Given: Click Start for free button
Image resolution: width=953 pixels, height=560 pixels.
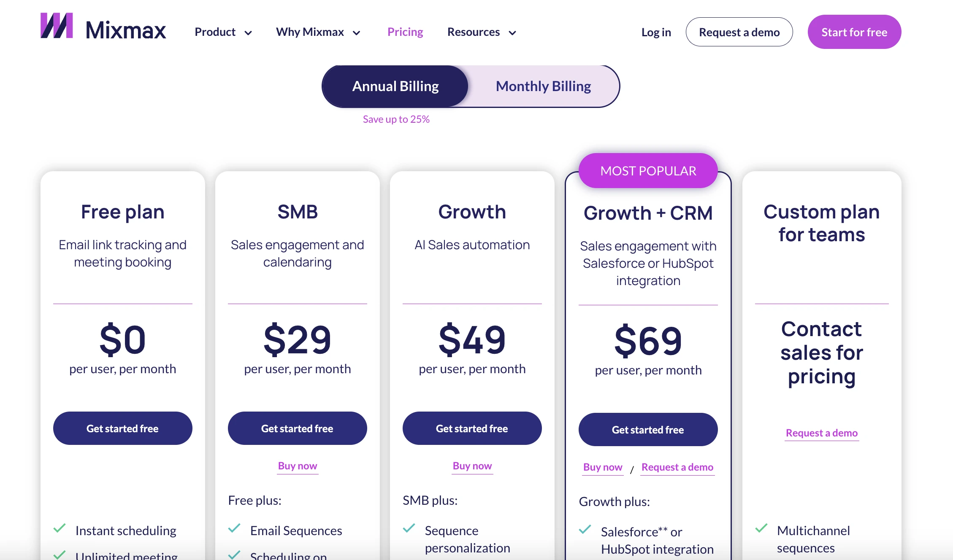Looking at the screenshot, I should click(x=854, y=32).
